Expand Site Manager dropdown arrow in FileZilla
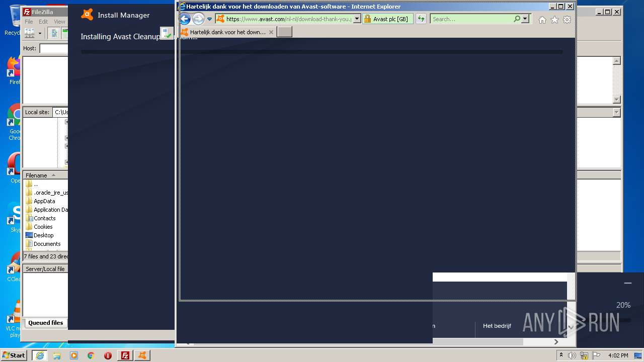The height and width of the screenshot is (362, 644). [x=40, y=33]
